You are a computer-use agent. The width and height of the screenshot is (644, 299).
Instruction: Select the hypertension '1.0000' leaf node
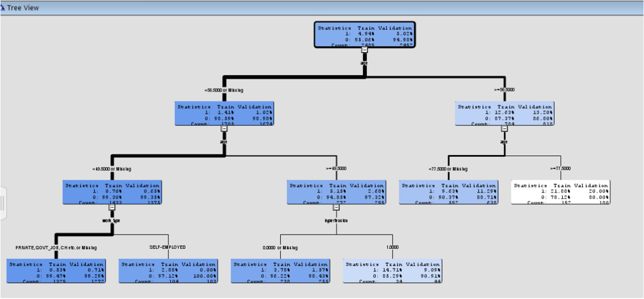coord(392,270)
